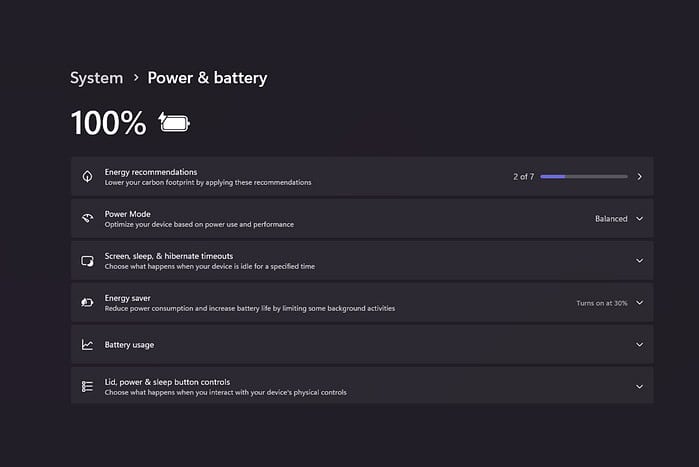
Task: Click the Lid, power & sleep button controls icon
Action: pyautogui.click(x=87, y=386)
